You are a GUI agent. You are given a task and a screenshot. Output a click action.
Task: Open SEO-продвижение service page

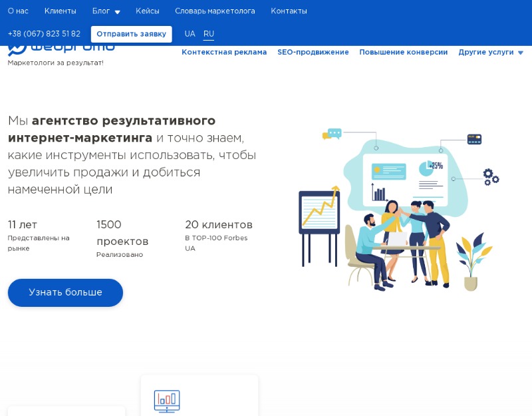pos(313,52)
